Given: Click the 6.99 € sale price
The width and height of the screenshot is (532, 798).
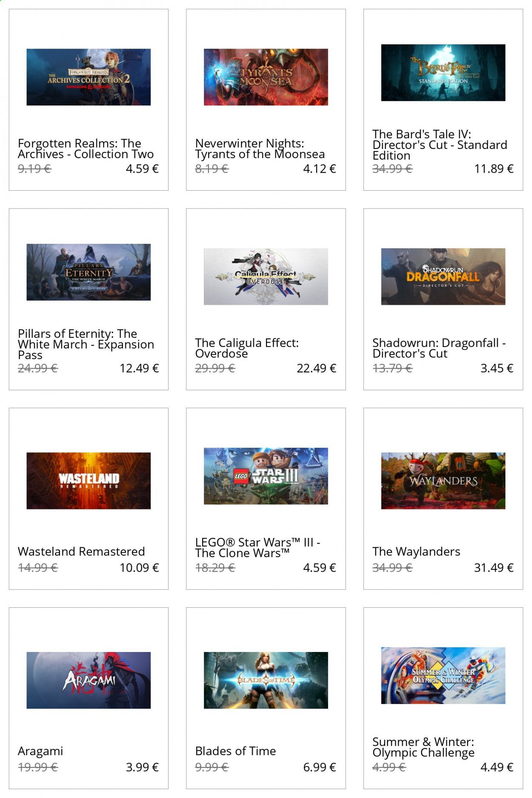Looking at the screenshot, I should click(x=320, y=767).
